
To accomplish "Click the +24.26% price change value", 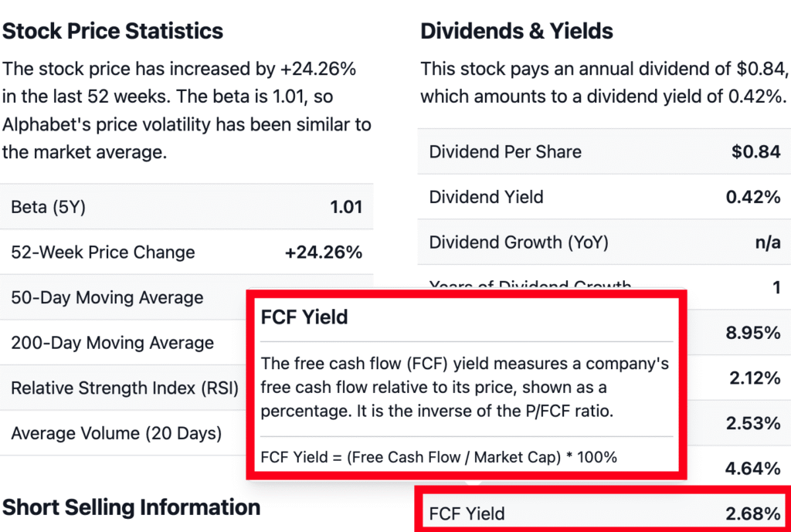I will 323,252.
